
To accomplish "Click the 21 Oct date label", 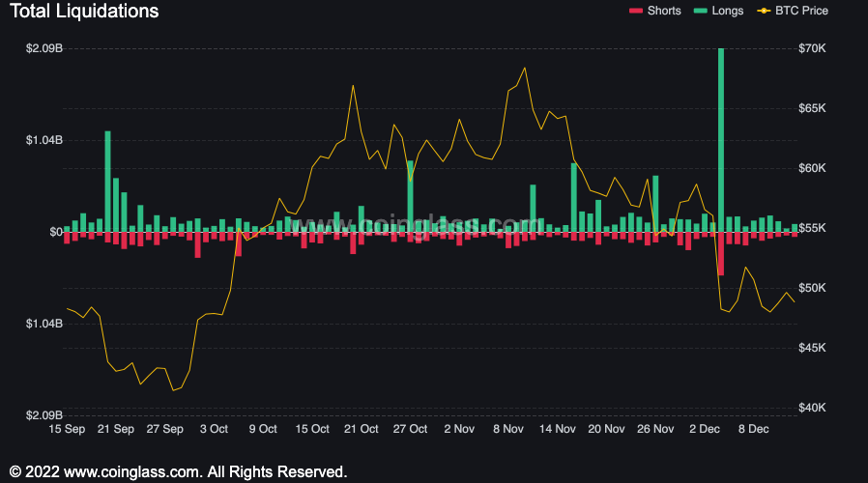I will (x=361, y=429).
